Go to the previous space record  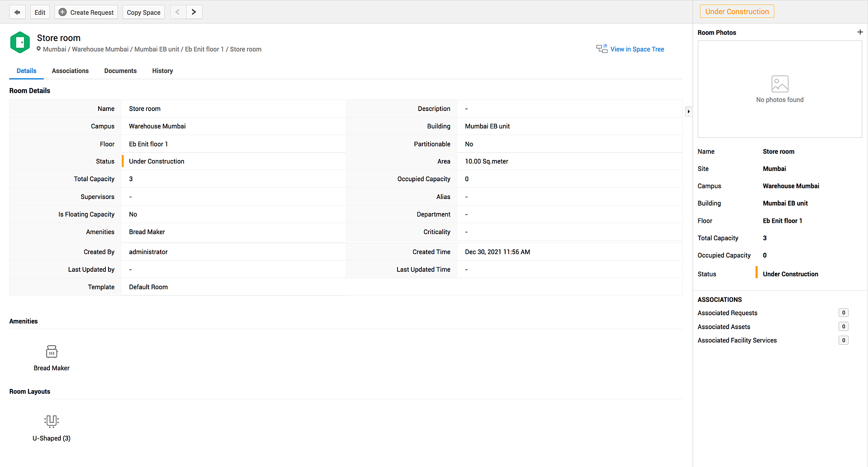click(178, 12)
